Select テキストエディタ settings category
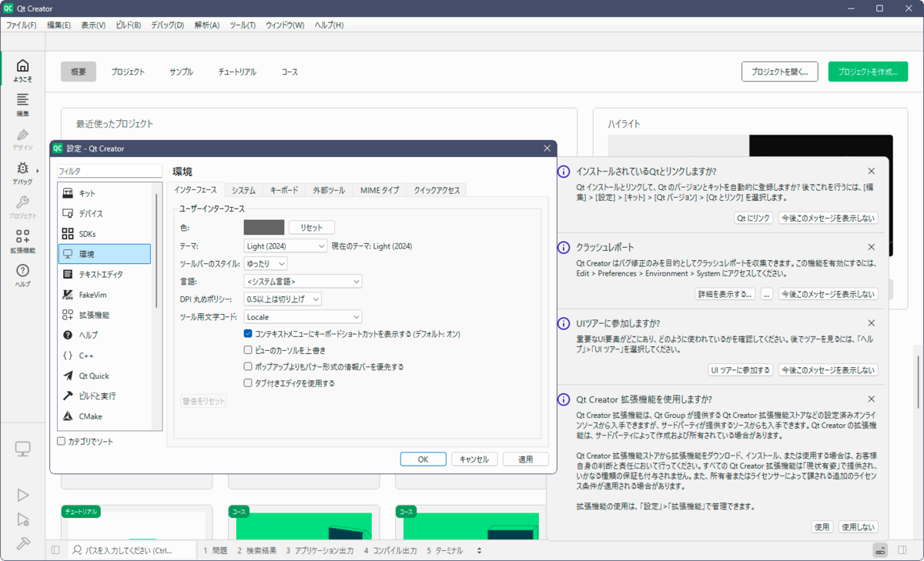The image size is (924, 561). point(104,274)
